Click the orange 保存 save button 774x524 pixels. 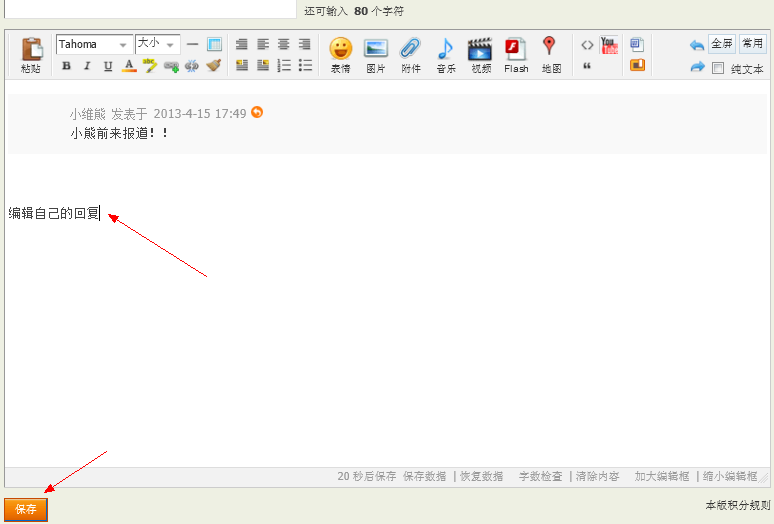26,509
